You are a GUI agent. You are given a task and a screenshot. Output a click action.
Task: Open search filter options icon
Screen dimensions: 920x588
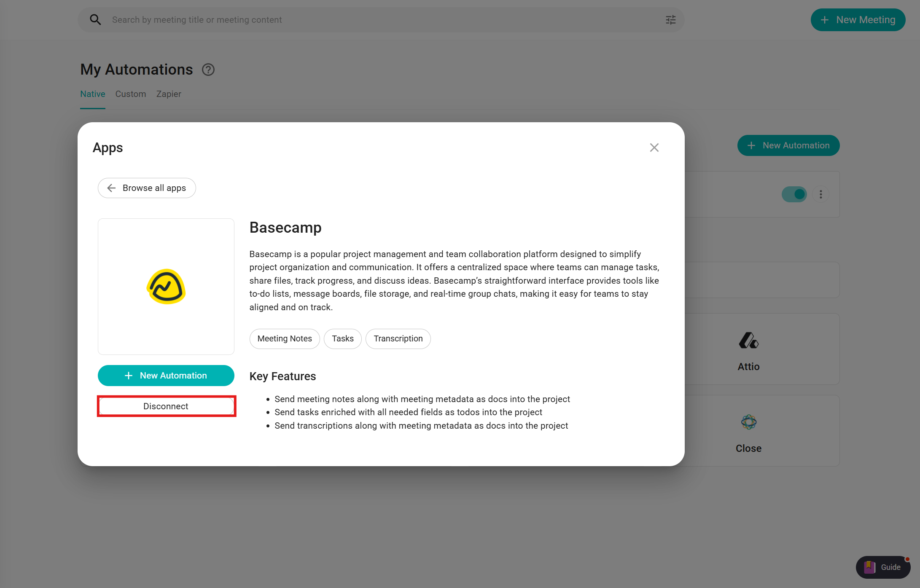point(670,20)
